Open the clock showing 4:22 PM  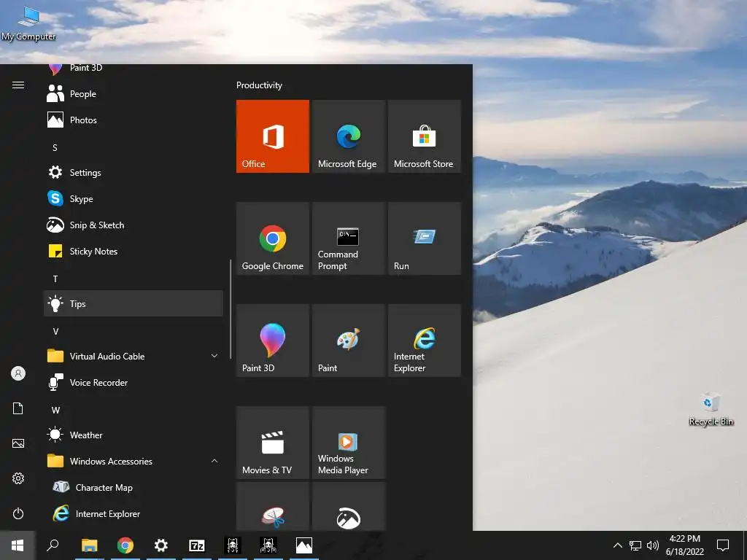[684, 545]
